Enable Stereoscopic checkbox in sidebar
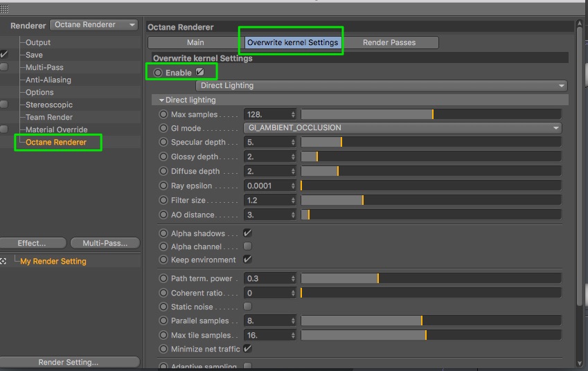588x371 pixels. [x=3, y=105]
